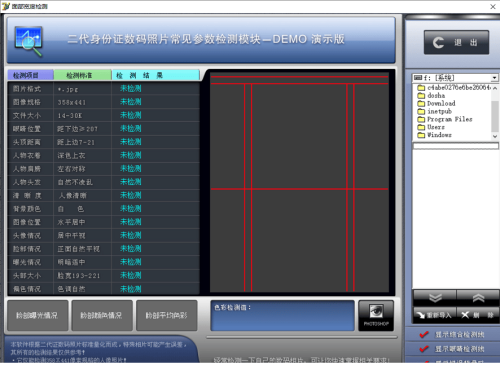Image resolution: width=500 pixels, height=365 pixels.
Task: Click the 眼睛位置 row label
Action: pos(27,129)
